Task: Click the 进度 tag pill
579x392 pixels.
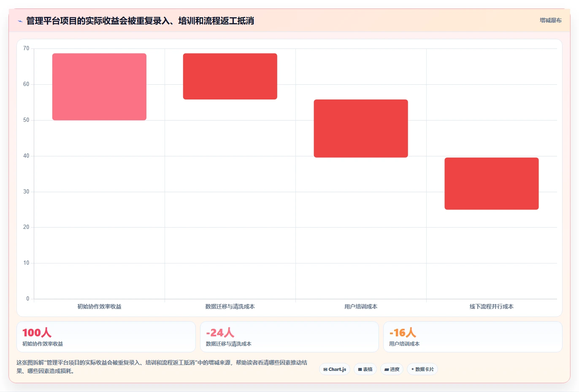Action: click(x=392, y=369)
